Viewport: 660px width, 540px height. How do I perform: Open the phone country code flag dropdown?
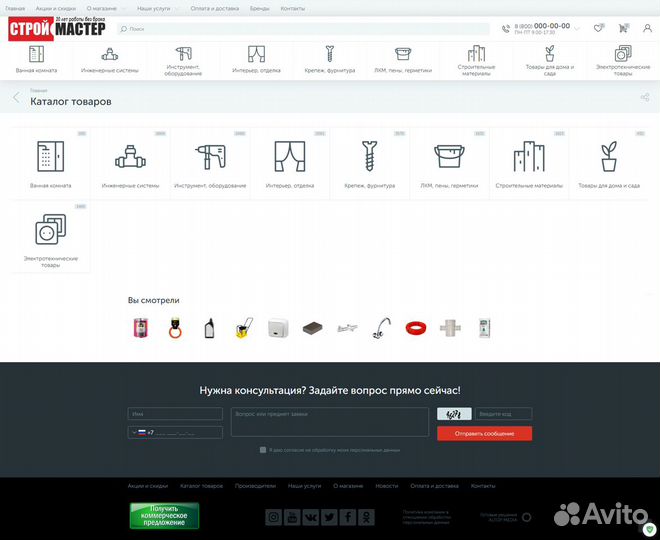coord(139,432)
